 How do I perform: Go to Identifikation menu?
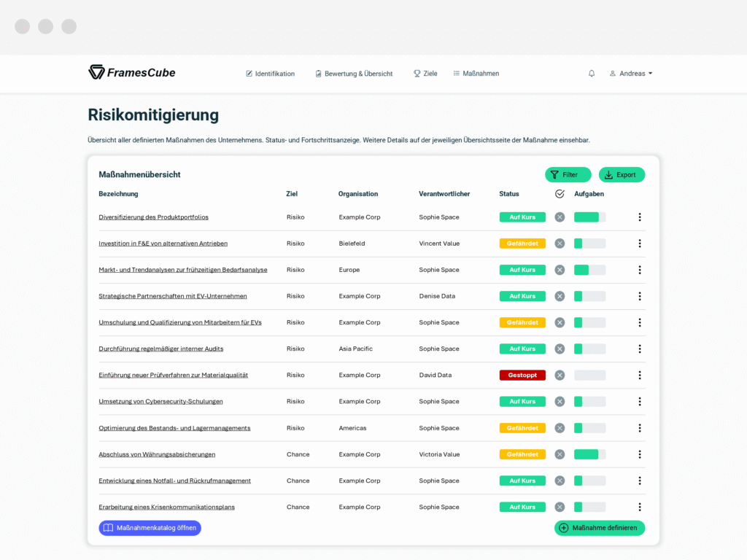(x=270, y=74)
